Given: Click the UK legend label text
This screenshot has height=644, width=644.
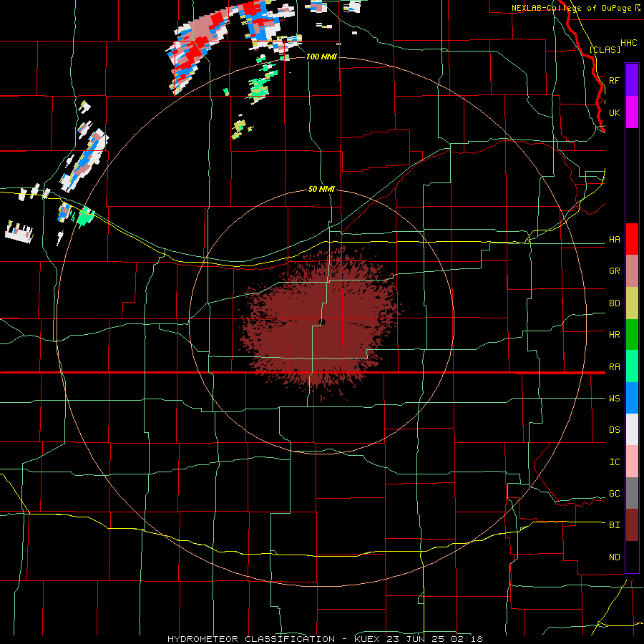Looking at the screenshot, I should (x=615, y=112).
